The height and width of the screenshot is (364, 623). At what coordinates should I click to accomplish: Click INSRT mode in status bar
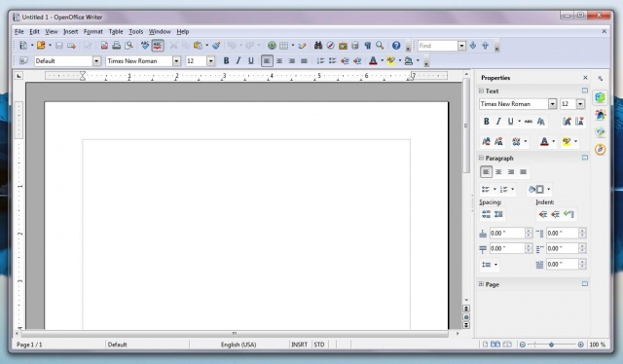click(299, 345)
